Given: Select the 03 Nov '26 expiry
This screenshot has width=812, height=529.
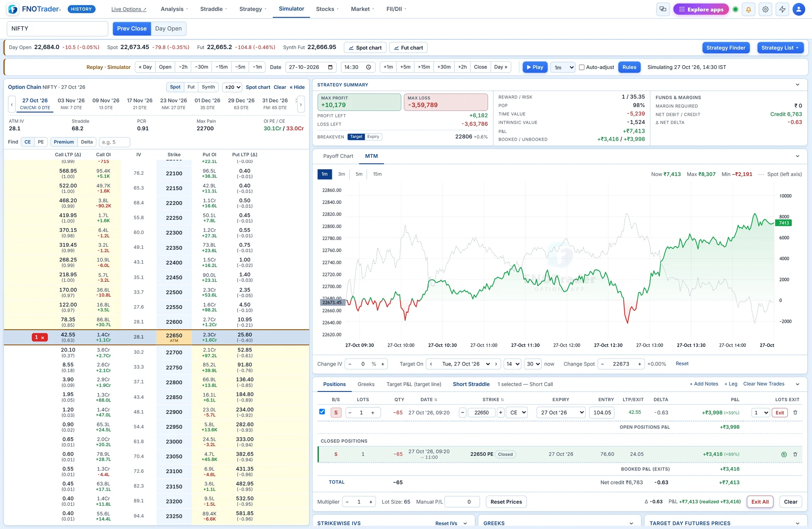Looking at the screenshot, I should [x=71, y=104].
